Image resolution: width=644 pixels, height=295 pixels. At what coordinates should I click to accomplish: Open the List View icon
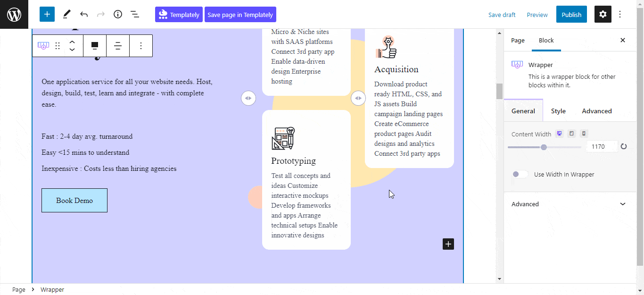click(x=135, y=14)
